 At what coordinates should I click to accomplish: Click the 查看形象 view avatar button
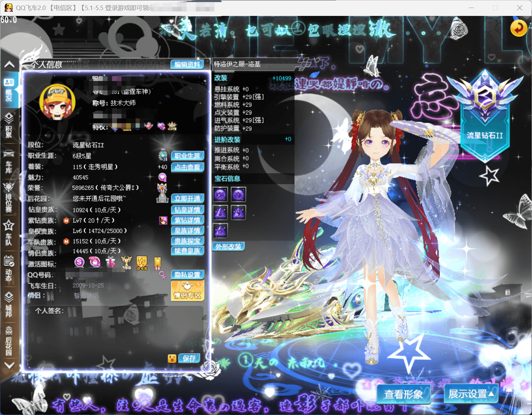[x=403, y=394]
